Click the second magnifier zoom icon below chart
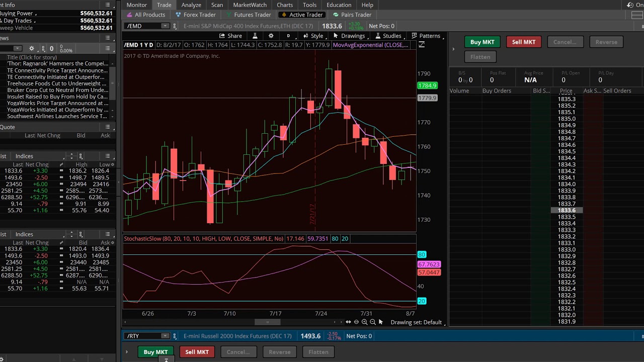Viewport: 644px width, 362px height. point(373,322)
